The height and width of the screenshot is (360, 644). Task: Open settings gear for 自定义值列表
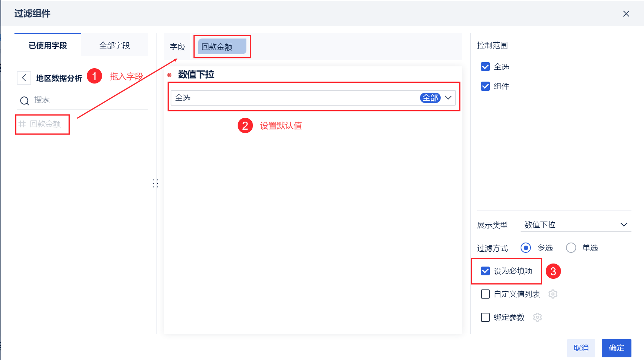pos(553,294)
